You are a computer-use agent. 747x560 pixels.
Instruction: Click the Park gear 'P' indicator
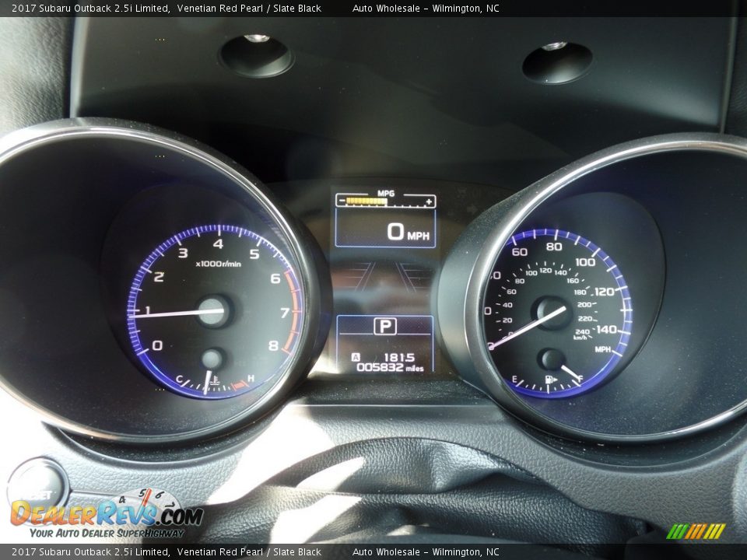384,327
